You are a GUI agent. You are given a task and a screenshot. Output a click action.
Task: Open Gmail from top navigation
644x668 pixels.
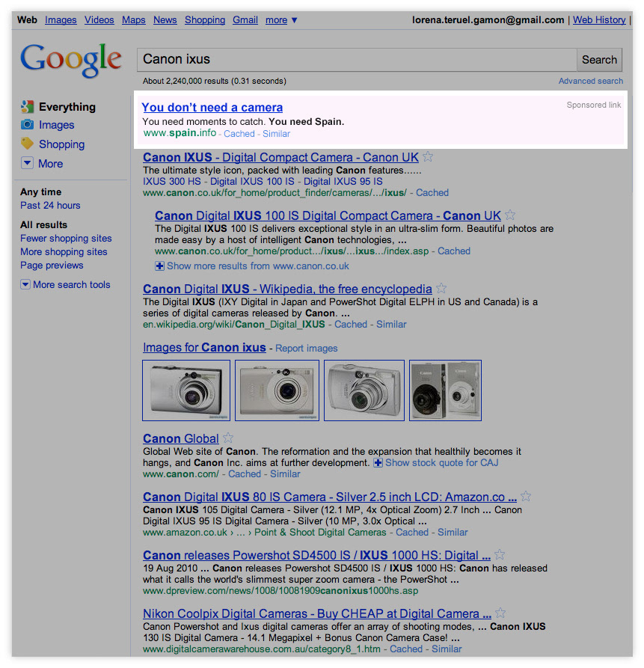[x=245, y=20]
